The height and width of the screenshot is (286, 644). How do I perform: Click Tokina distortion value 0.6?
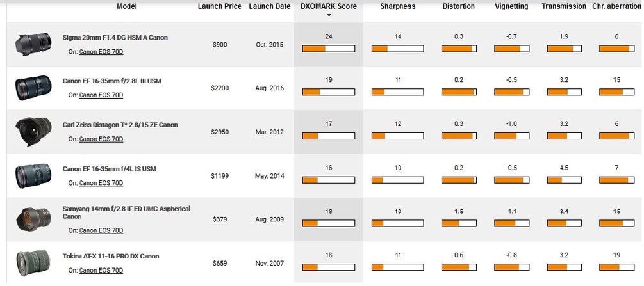pyautogui.click(x=459, y=255)
